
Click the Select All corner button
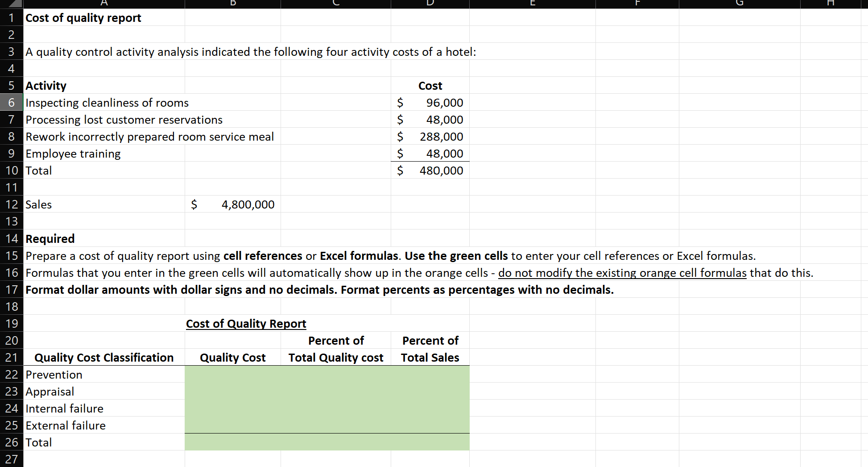click(11, 4)
